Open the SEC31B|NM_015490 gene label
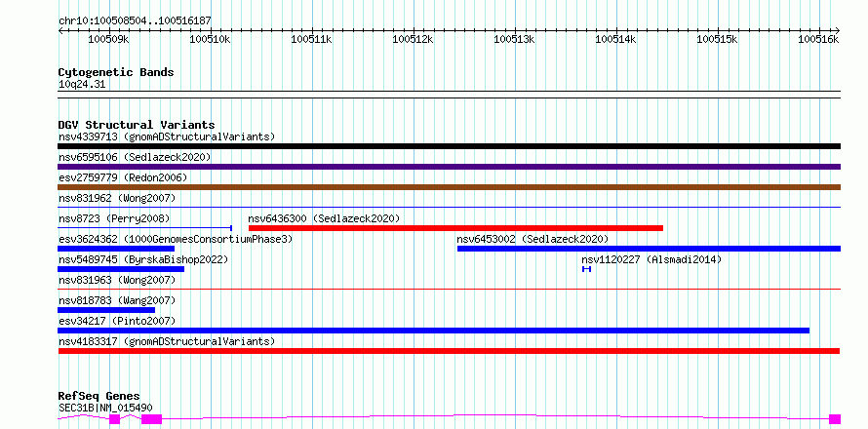This screenshot has width=868, height=429. click(x=105, y=408)
